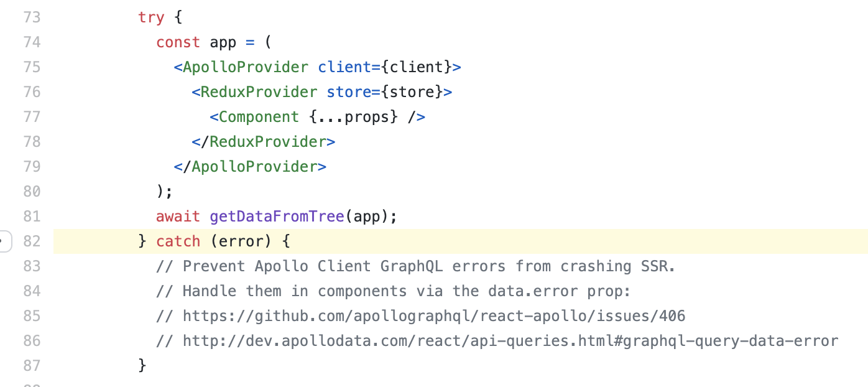Click line number 81
Viewport: 868px width, 387px height.
[x=32, y=217]
